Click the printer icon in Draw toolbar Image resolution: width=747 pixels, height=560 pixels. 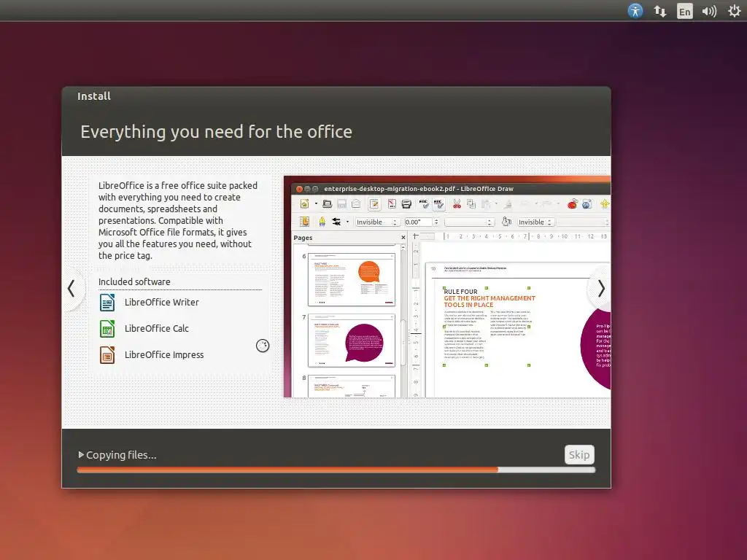[x=406, y=204]
